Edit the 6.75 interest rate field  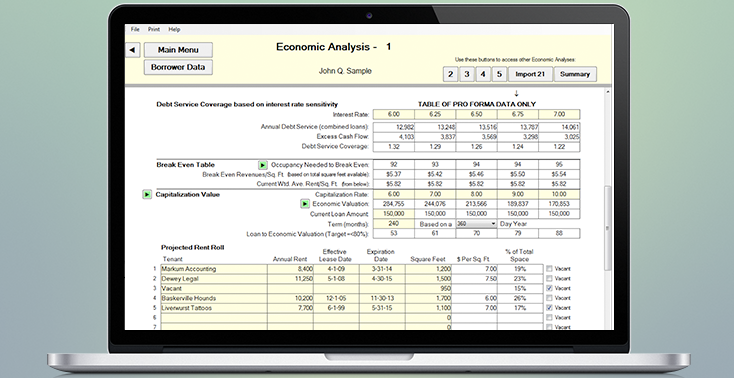click(x=518, y=114)
